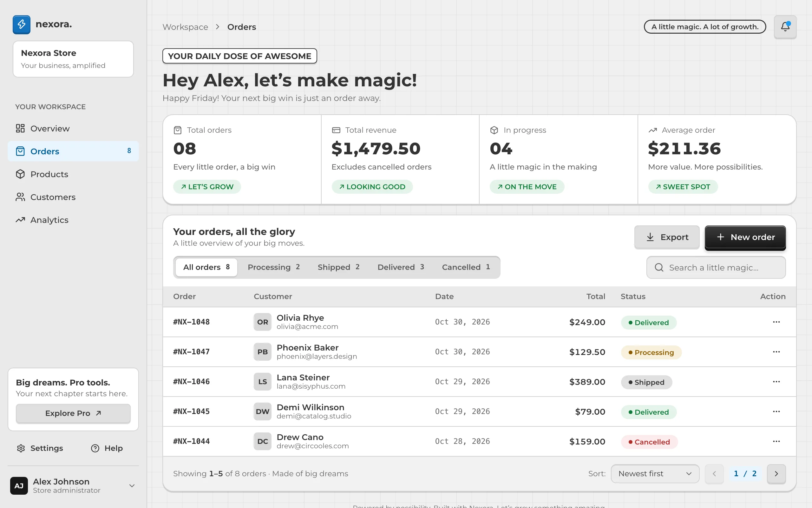Expand the Alex Johnson account menu
Image resolution: width=812 pixels, height=508 pixels.
coord(132,486)
